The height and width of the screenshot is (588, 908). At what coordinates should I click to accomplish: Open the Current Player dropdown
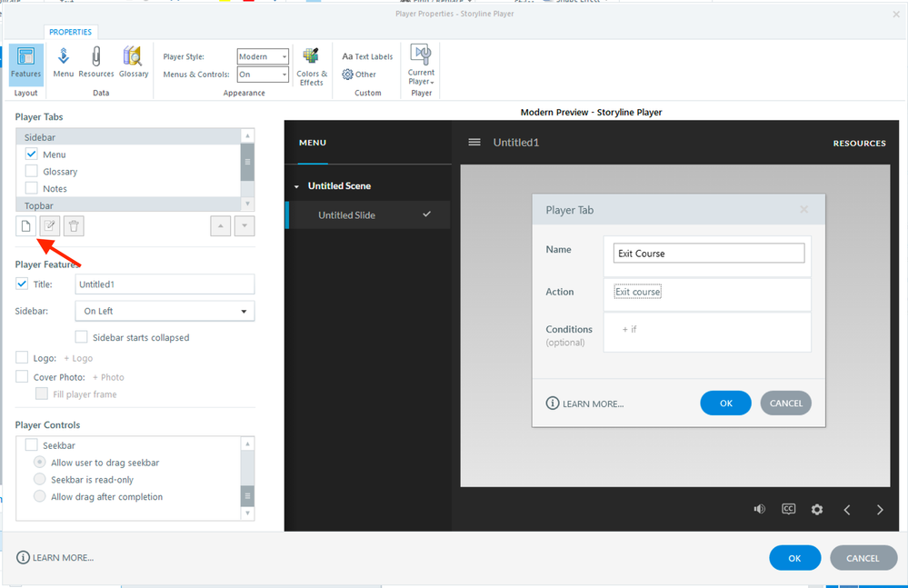click(421, 65)
